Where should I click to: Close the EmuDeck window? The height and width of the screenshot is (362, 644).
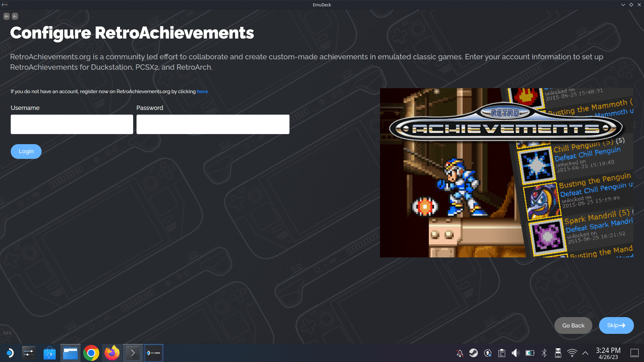tap(639, 5)
